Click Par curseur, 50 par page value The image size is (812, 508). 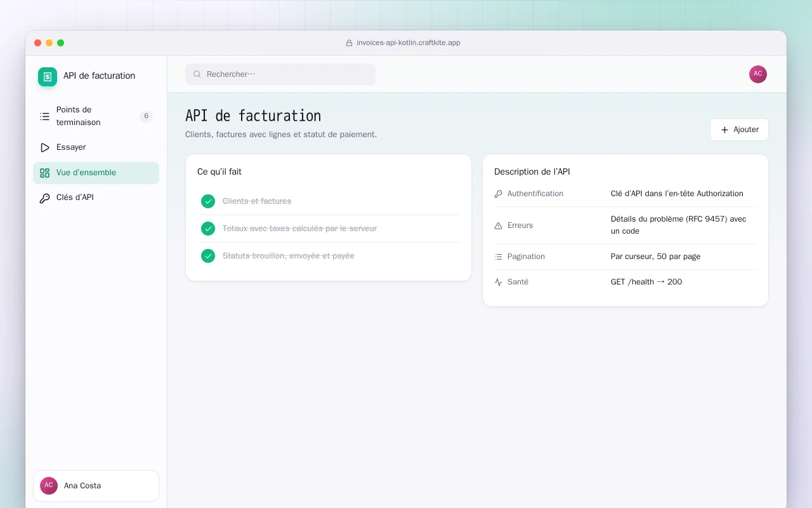click(x=655, y=257)
